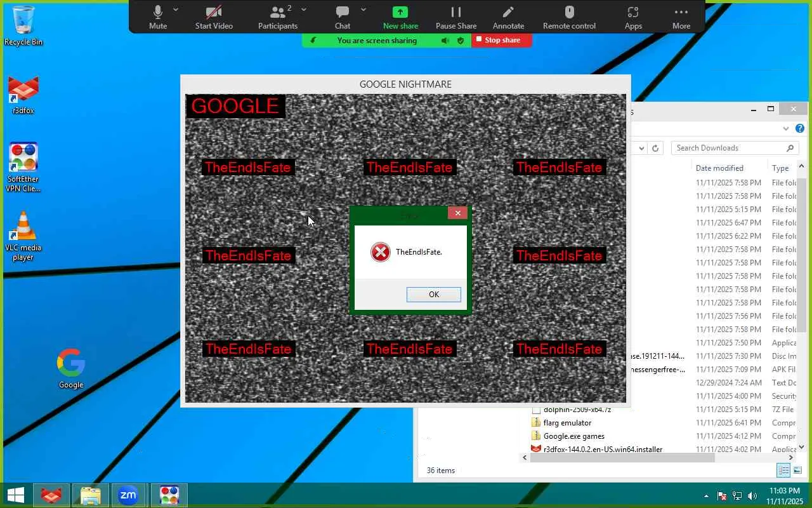Open Remote control options
The width and height of the screenshot is (812, 508).
point(569,17)
